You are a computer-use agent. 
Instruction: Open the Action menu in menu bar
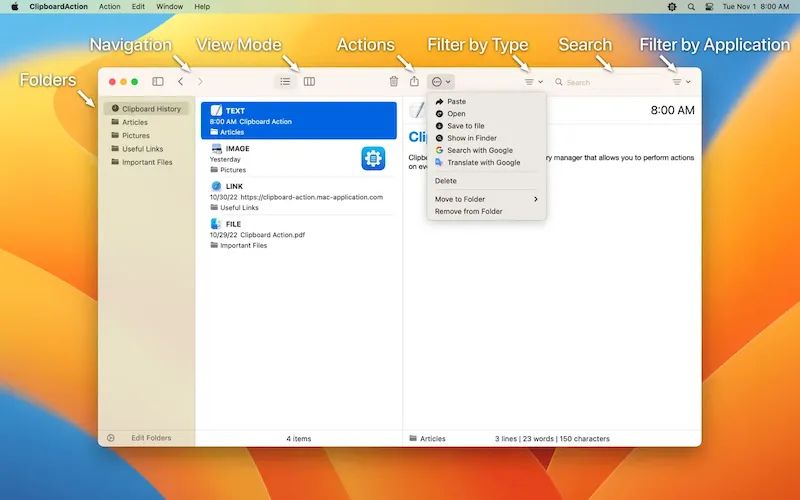(110, 7)
